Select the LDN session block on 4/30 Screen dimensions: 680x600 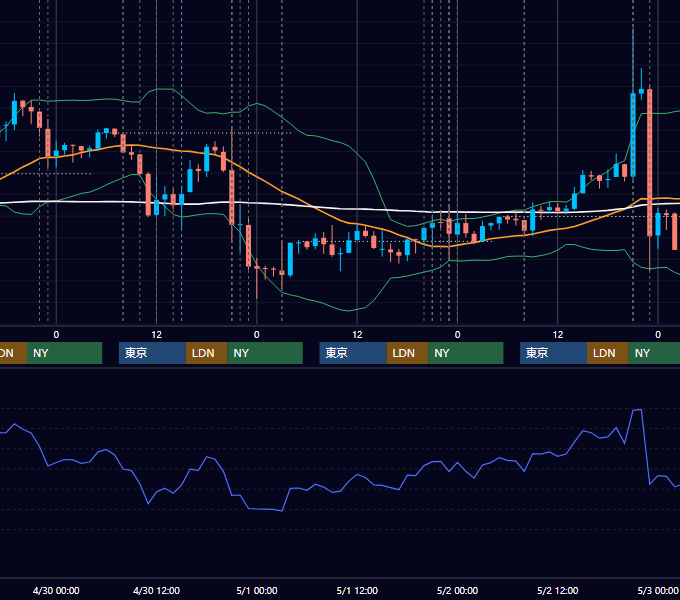[x=206, y=353]
